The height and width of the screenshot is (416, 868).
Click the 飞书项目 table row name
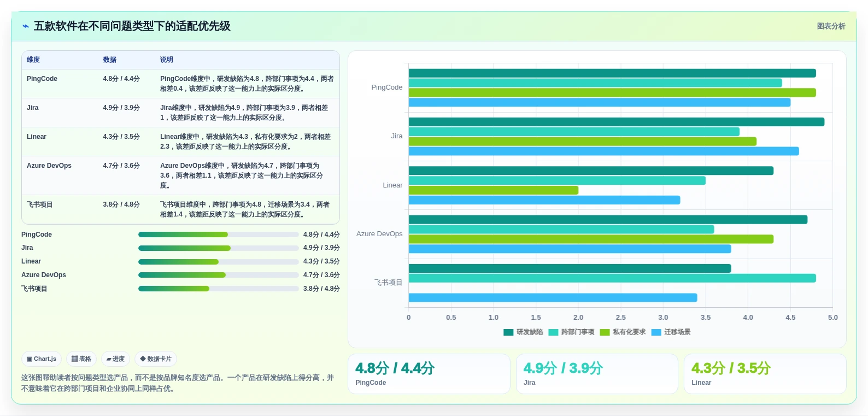(x=40, y=204)
